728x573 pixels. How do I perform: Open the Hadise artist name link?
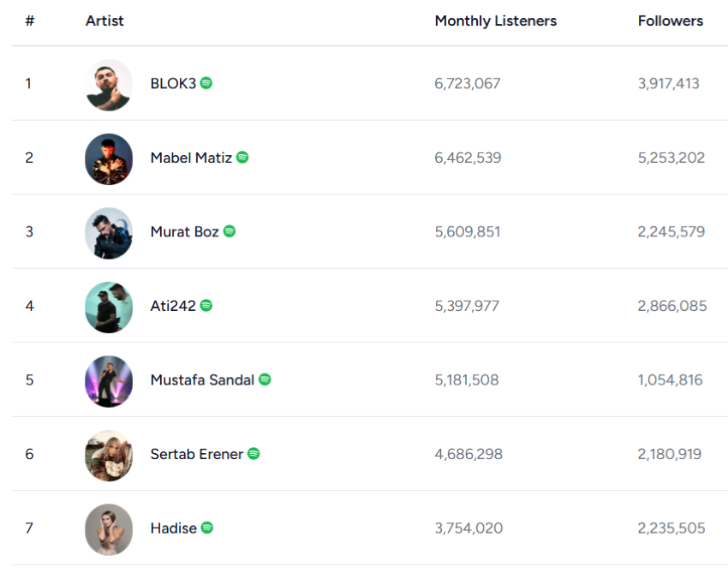point(174,528)
